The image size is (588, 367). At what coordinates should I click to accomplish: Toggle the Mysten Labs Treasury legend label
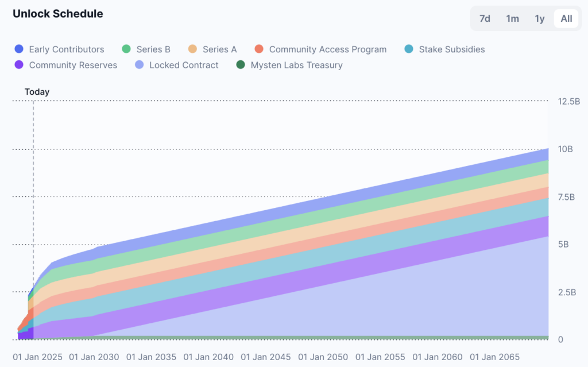click(x=296, y=65)
